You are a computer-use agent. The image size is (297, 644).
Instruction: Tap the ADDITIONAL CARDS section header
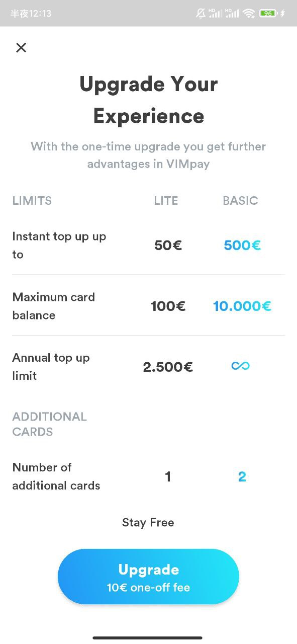click(x=49, y=424)
